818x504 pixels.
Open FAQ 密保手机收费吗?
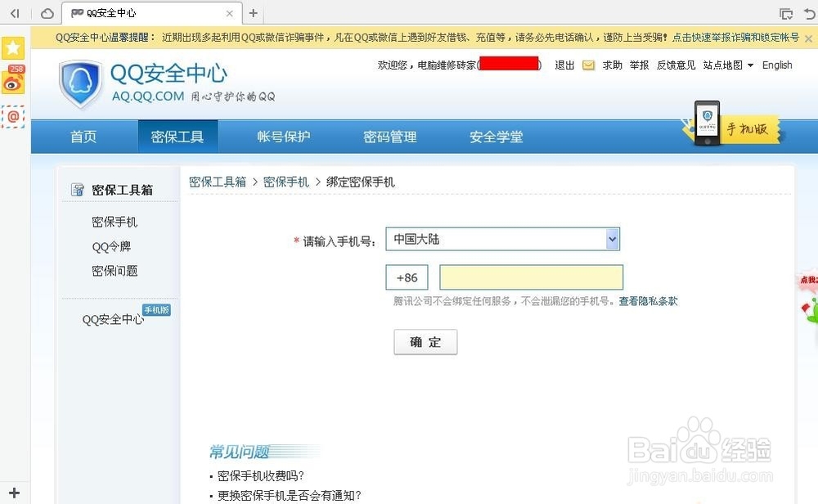pyautogui.click(x=260, y=476)
